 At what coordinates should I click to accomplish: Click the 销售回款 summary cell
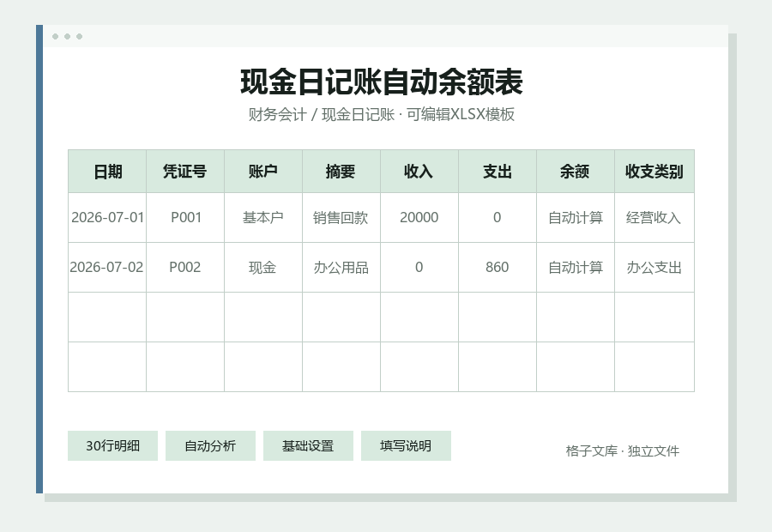[x=341, y=217]
